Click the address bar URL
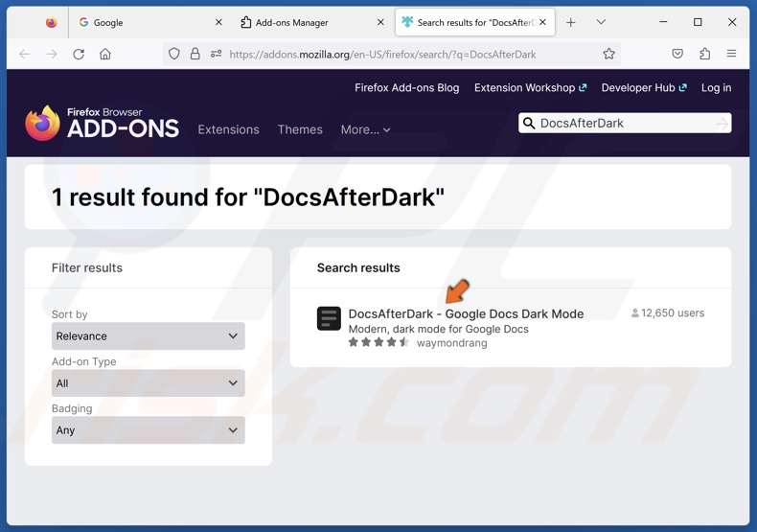This screenshot has width=757, height=532. coord(382,55)
